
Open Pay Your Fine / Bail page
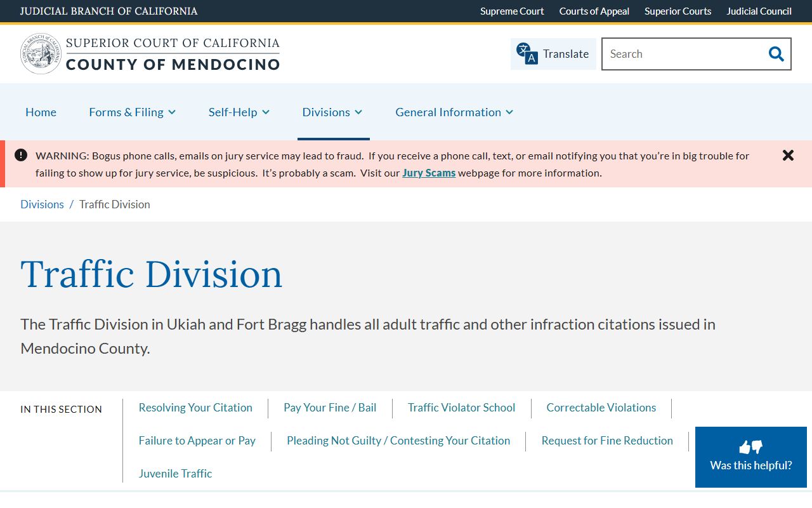point(330,408)
